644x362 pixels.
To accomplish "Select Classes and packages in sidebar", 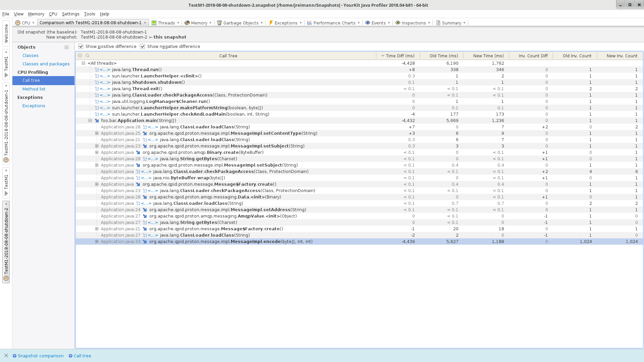I will click(46, 64).
